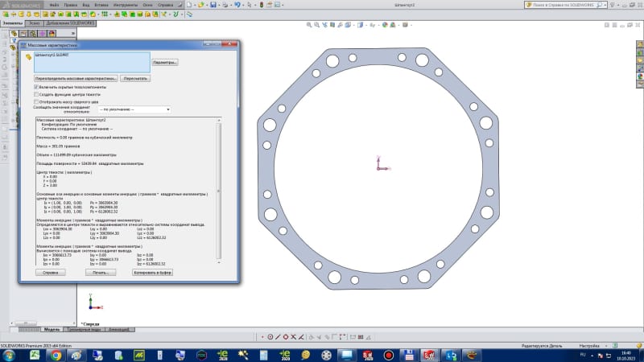Image resolution: width=644 pixels, height=362 pixels.
Task: Click the Windows Start button
Action: coord(9,355)
